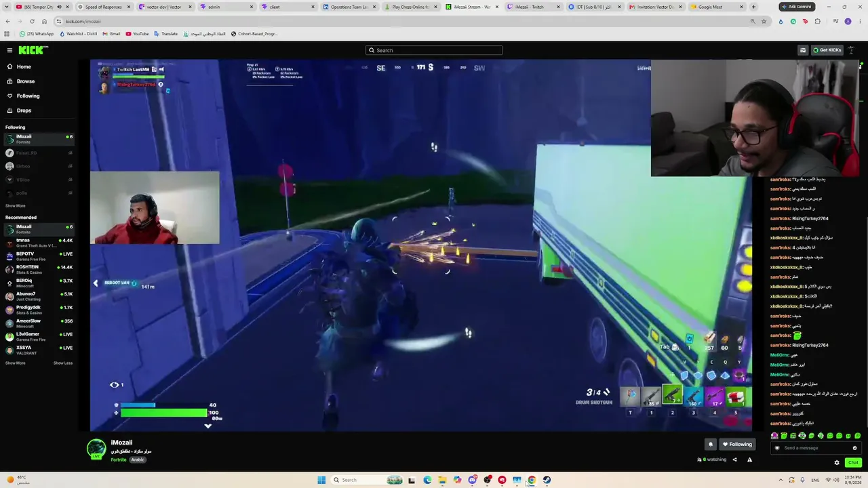Open the Gmail bookmark
This screenshot has height=488, width=868.
111,34
